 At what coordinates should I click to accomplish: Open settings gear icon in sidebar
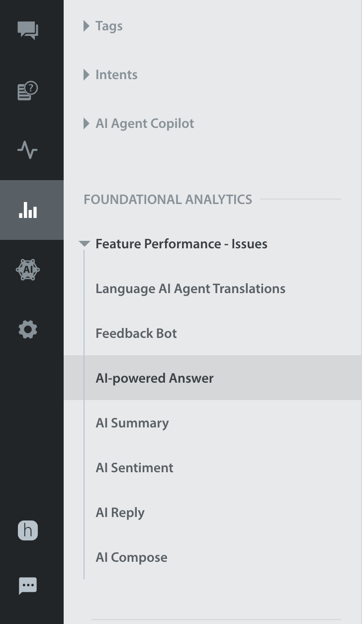tap(28, 329)
